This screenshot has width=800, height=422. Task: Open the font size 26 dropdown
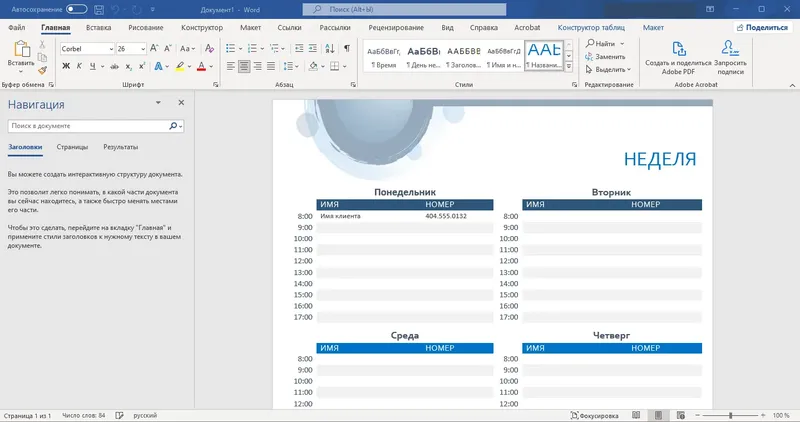pyautogui.click(x=143, y=49)
